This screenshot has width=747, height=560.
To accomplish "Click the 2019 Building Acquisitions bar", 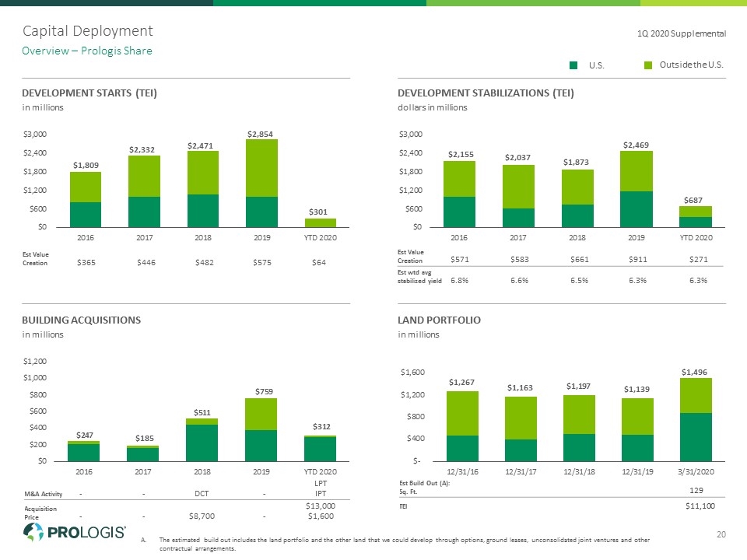I will 261,430.
